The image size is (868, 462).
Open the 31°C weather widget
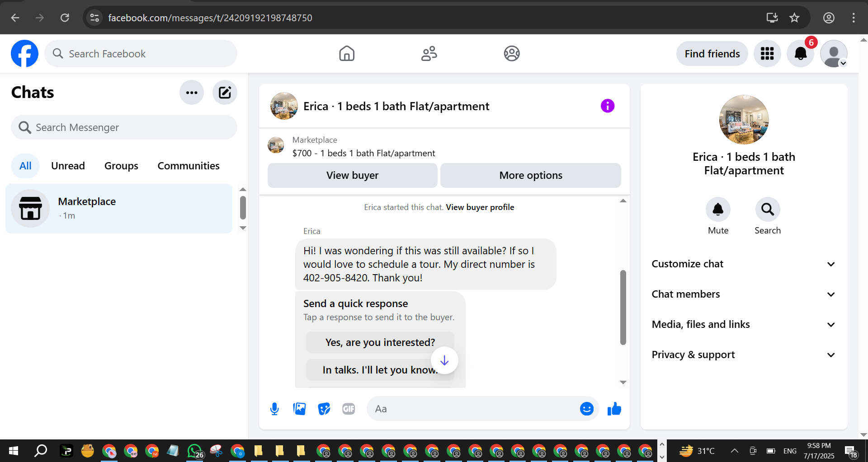(697, 451)
